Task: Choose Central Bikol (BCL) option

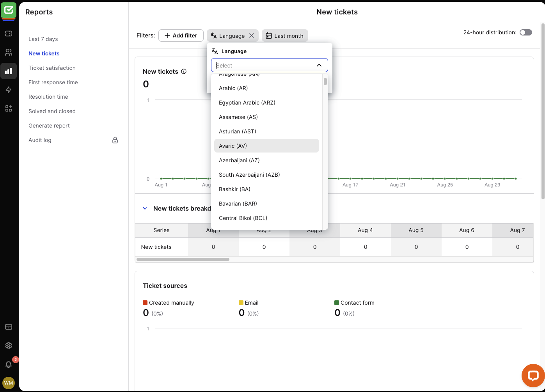Action: [x=266, y=218]
